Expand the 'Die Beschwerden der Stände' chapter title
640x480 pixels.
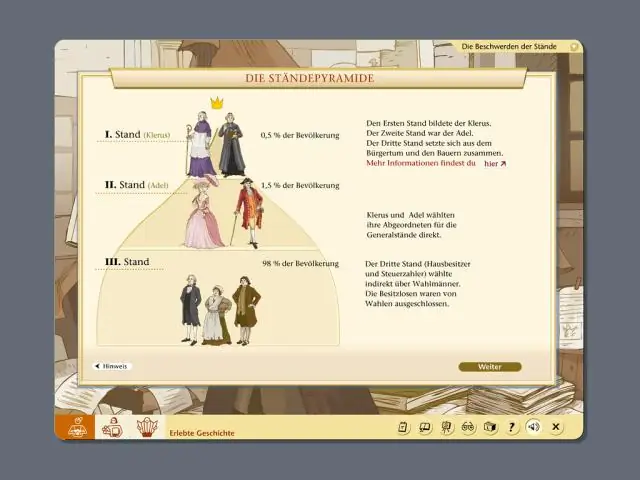[509, 47]
